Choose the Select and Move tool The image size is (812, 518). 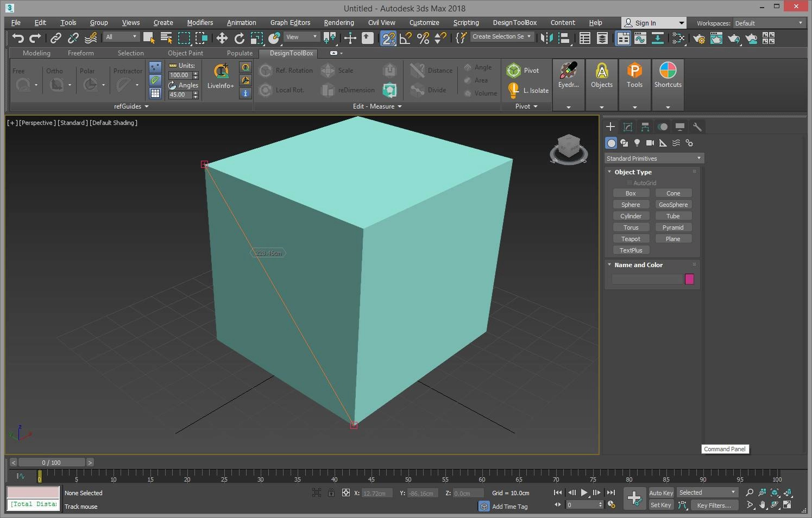click(222, 38)
